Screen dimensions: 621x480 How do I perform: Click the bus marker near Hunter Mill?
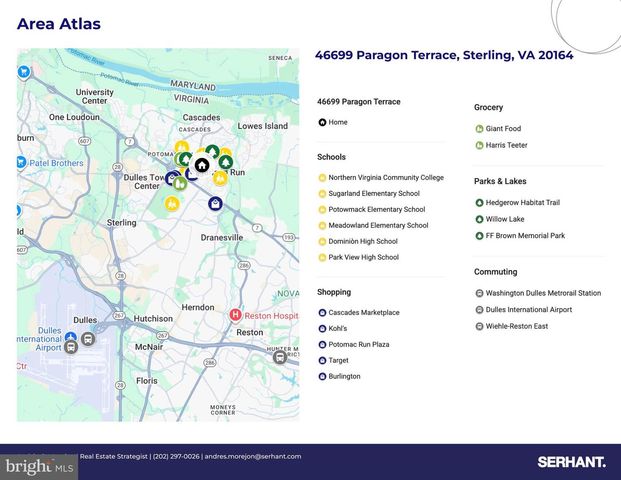[x=280, y=357]
